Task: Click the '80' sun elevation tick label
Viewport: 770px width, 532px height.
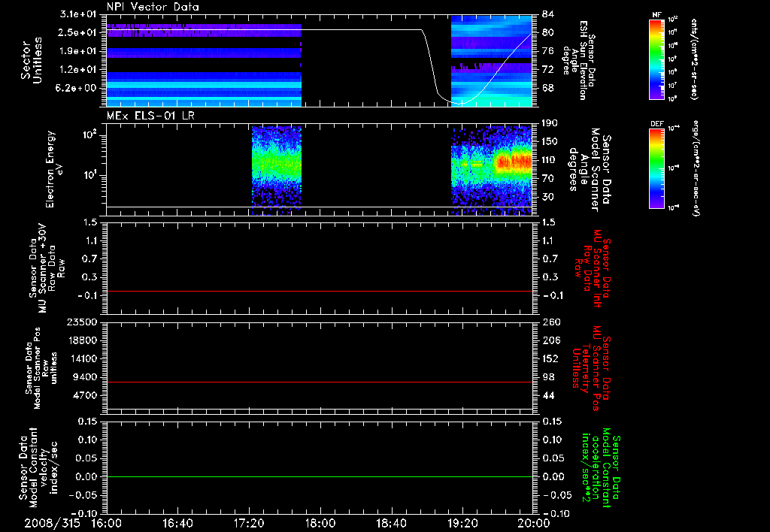Action: pos(547,32)
